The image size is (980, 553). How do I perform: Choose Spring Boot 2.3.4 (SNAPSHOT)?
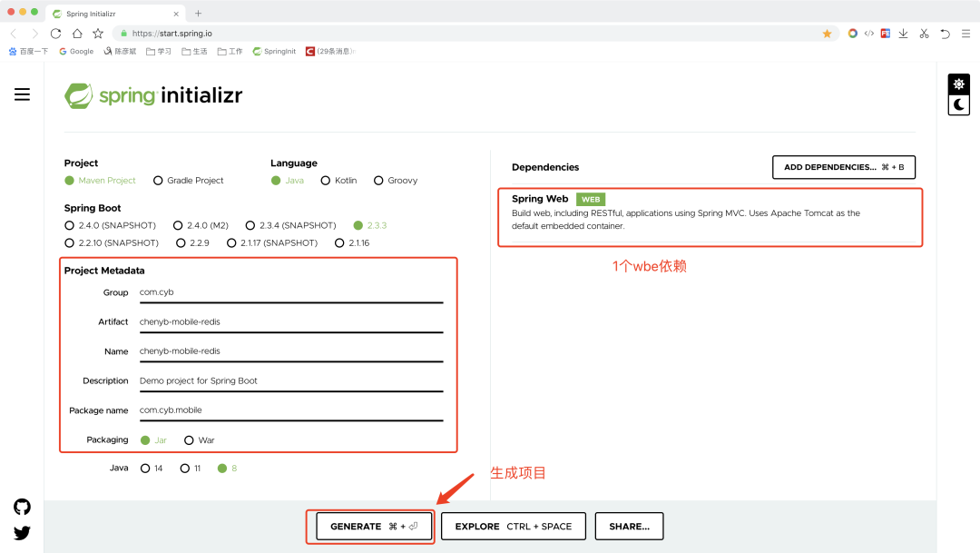(x=290, y=225)
